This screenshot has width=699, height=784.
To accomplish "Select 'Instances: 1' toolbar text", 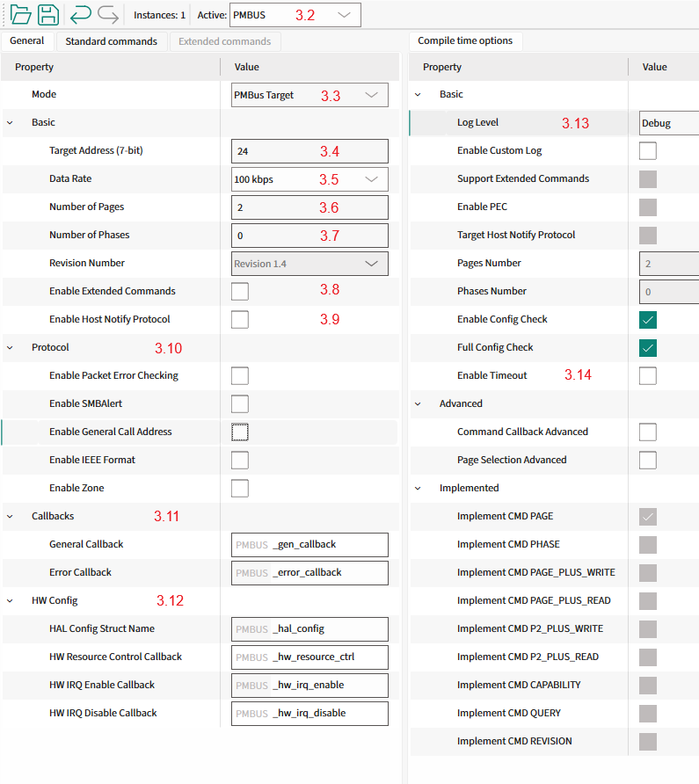I will point(160,15).
